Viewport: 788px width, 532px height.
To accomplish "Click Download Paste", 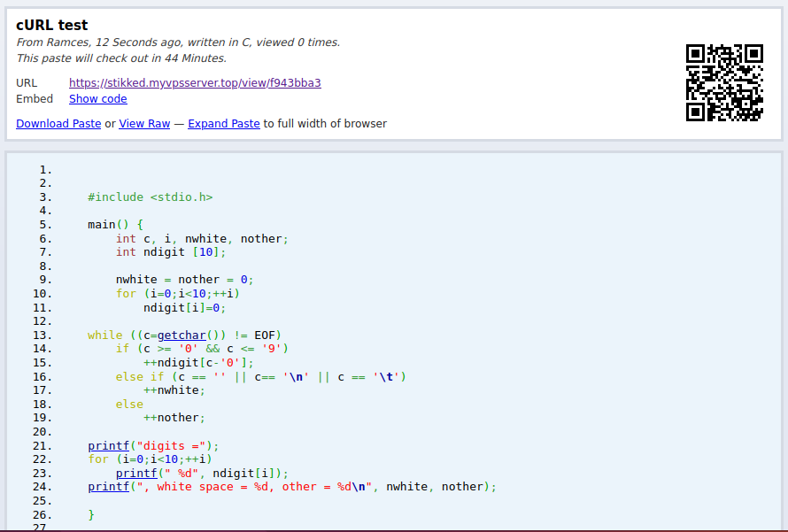I will pos(58,123).
